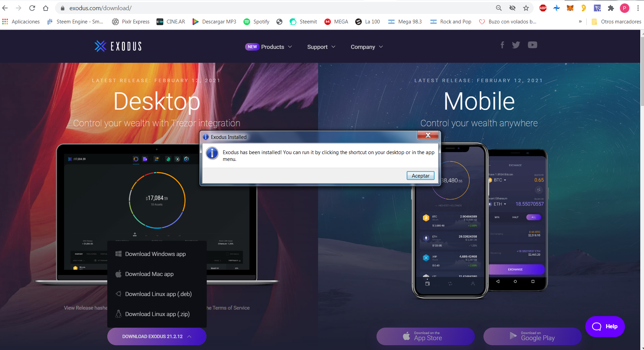644x350 pixels.
Task: Open the Mega 98.3 bookmark
Action: [x=405, y=22]
